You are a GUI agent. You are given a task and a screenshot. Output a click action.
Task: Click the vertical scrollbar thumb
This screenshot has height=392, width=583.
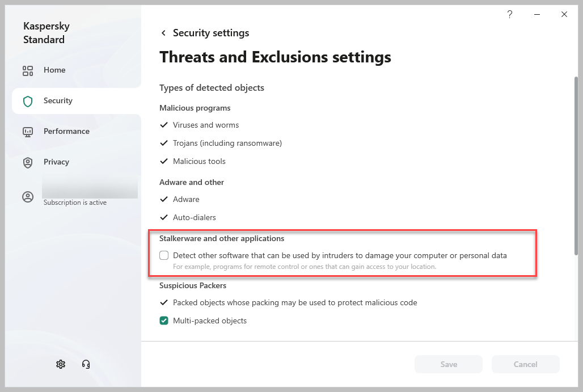pyautogui.click(x=577, y=165)
